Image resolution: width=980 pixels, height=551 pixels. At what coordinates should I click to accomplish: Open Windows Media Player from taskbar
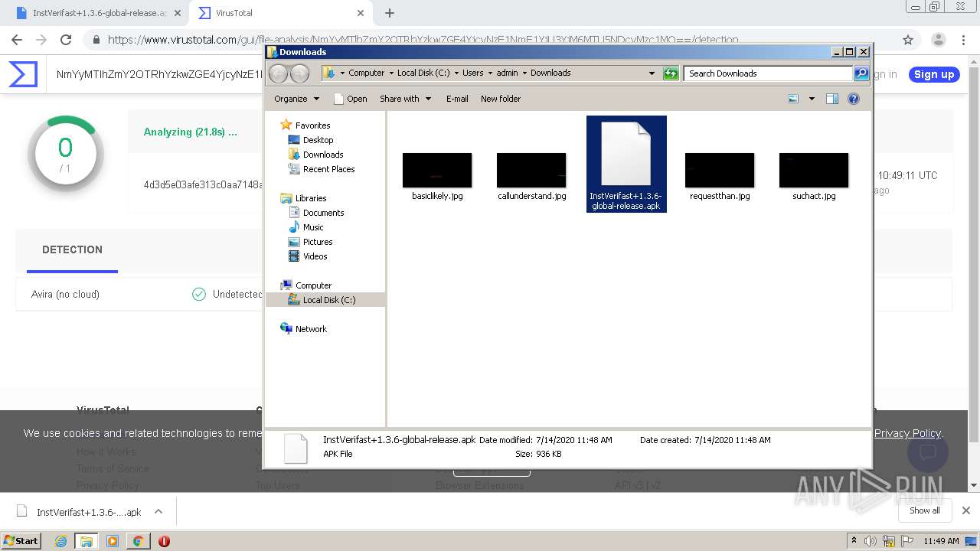pyautogui.click(x=113, y=541)
